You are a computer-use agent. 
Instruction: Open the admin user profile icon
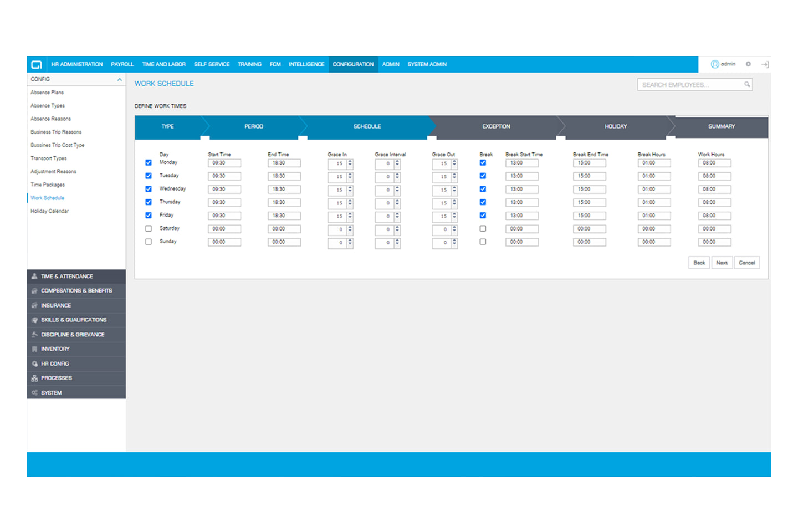pos(715,64)
